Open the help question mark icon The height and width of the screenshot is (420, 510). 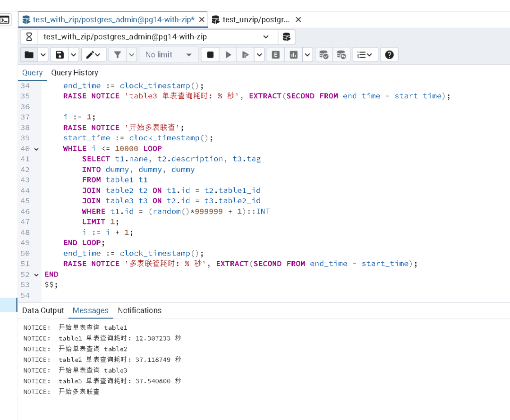(x=389, y=54)
